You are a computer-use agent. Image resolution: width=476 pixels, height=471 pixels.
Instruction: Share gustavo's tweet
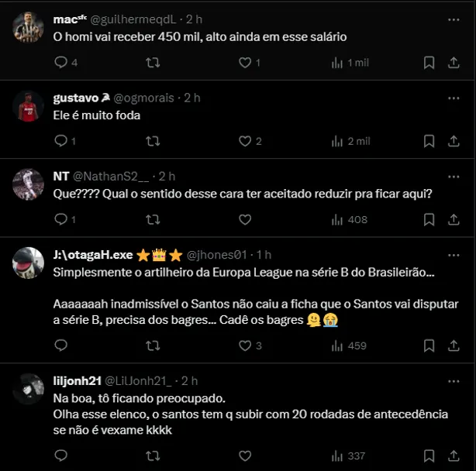pyautogui.click(x=455, y=141)
